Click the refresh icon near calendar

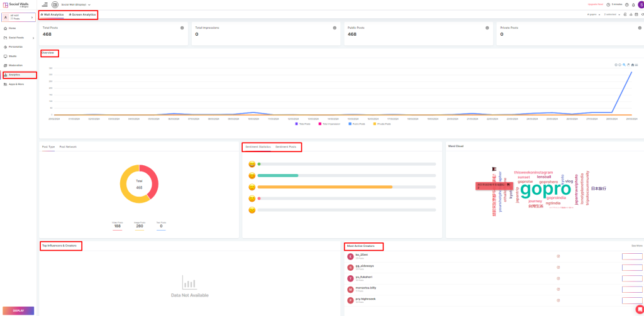tap(642, 14)
